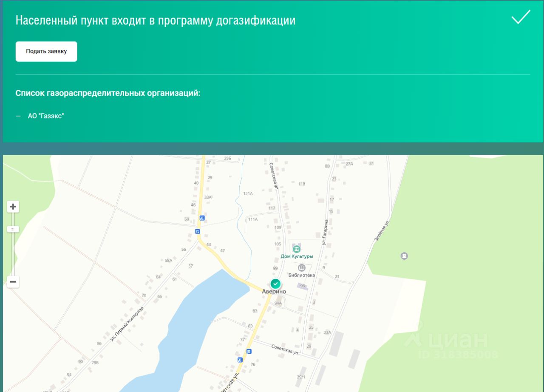
Task: Click the gray monument icon in the forest
Action: [x=404, y=256]
